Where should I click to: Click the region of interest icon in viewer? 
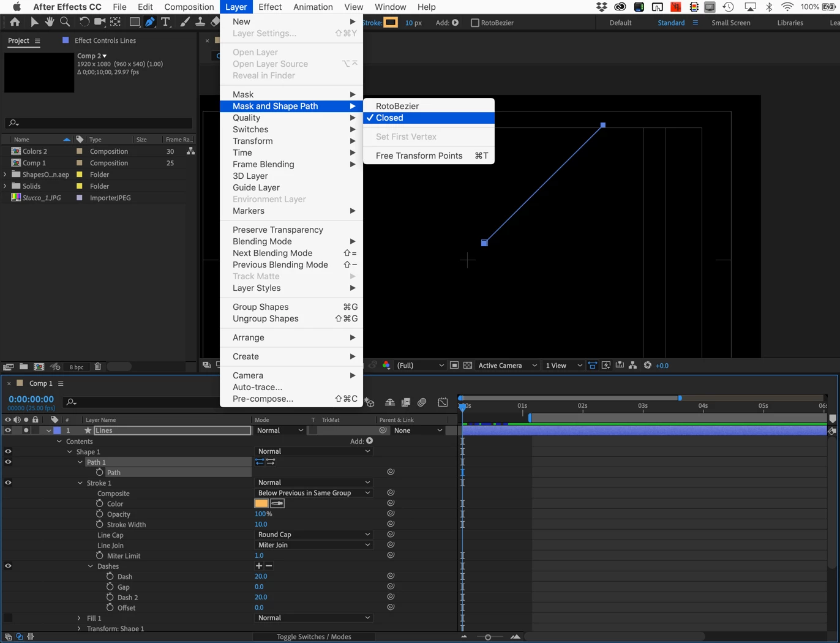tap(454, 366)
